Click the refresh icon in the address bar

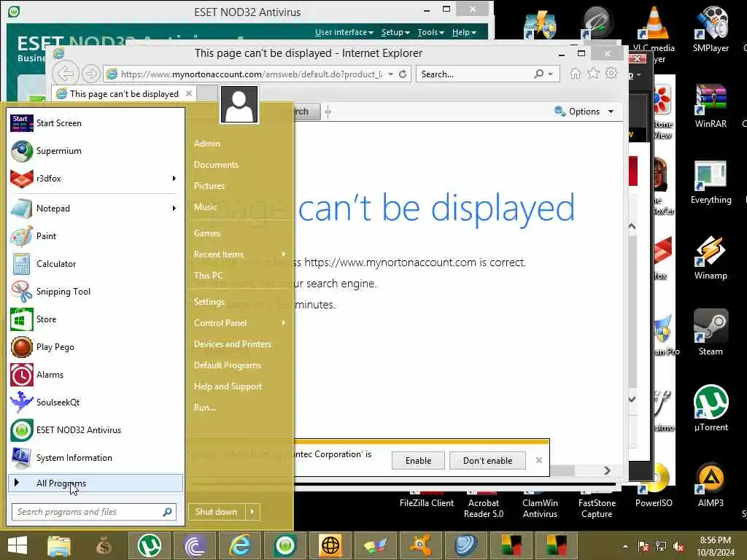click(x=403, y=74)
